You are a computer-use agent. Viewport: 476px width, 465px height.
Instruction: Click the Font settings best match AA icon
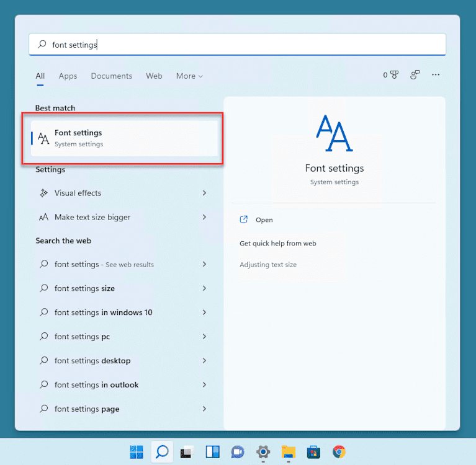pos(43,138)
